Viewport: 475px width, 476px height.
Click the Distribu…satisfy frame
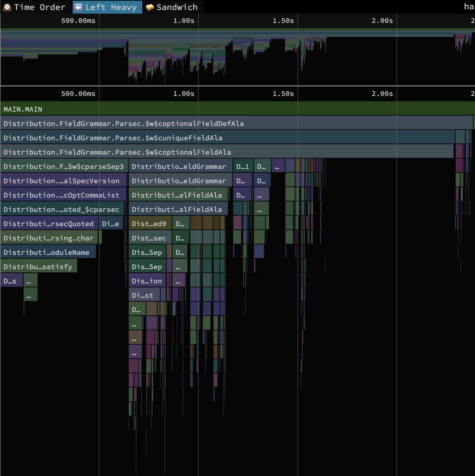38,267
